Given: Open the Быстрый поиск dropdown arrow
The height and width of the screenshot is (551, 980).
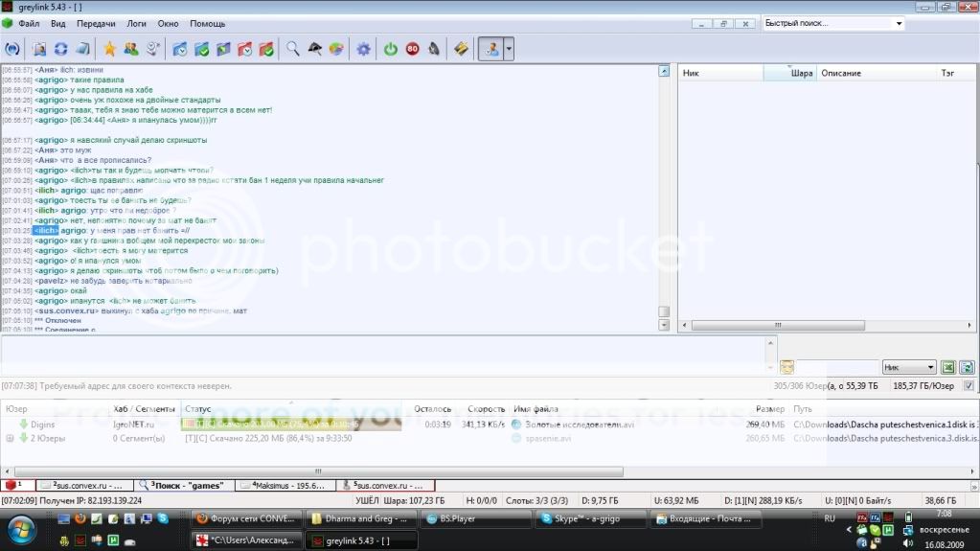Looking at the screenshot, I should pos(899,23).
